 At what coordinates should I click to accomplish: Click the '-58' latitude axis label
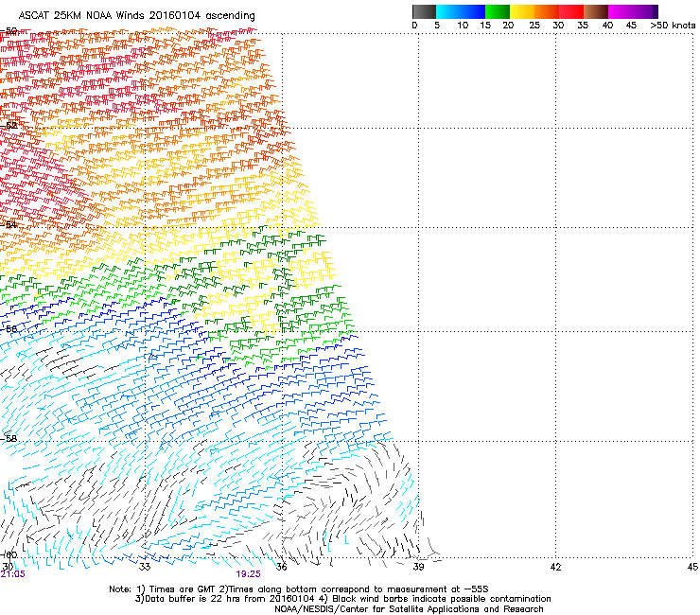click(x=9, y=439)
